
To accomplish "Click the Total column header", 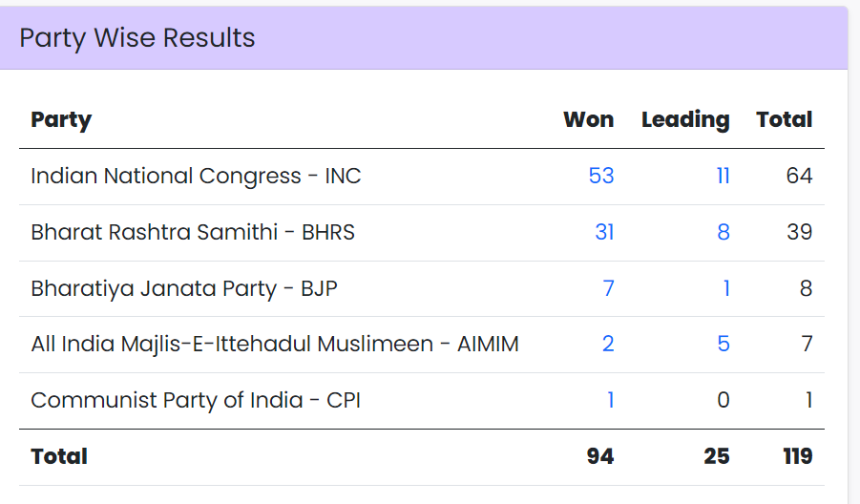I will (785, 119).
